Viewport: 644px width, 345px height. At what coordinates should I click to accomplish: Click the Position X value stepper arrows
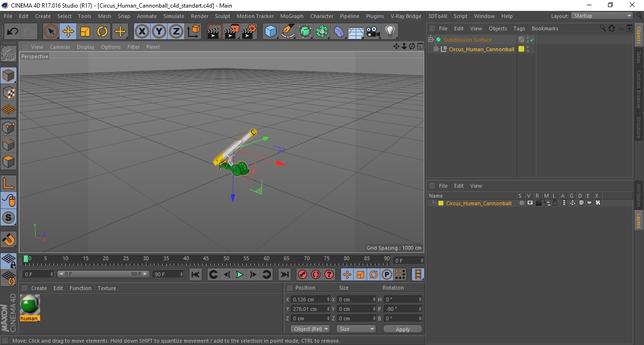(x=328, y=300)
